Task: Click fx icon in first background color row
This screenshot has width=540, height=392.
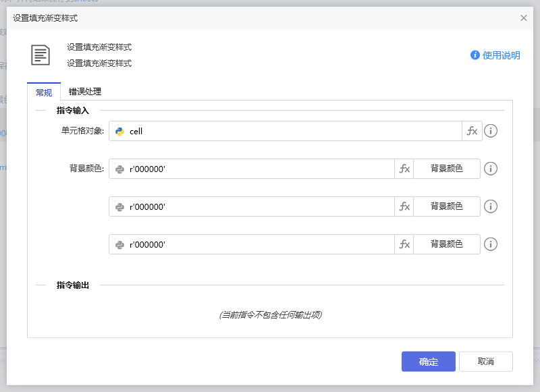Action: coord(404,169)
